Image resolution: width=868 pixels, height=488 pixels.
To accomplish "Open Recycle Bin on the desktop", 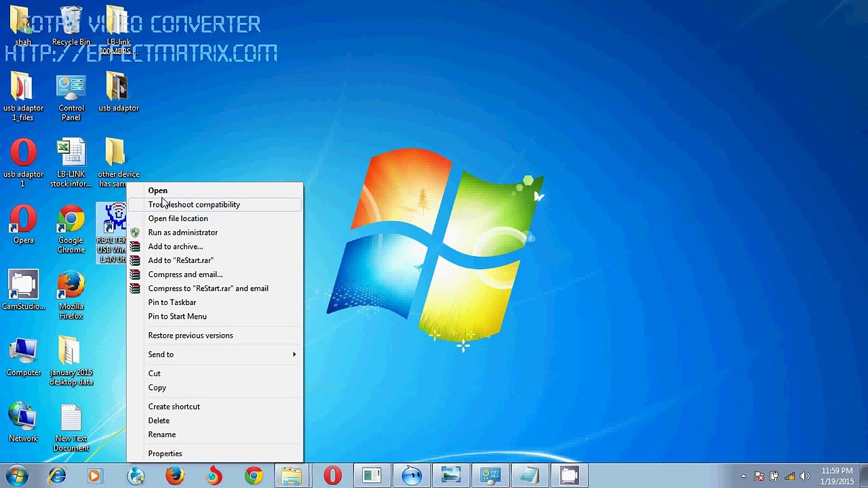I will (x=71, y=26).
